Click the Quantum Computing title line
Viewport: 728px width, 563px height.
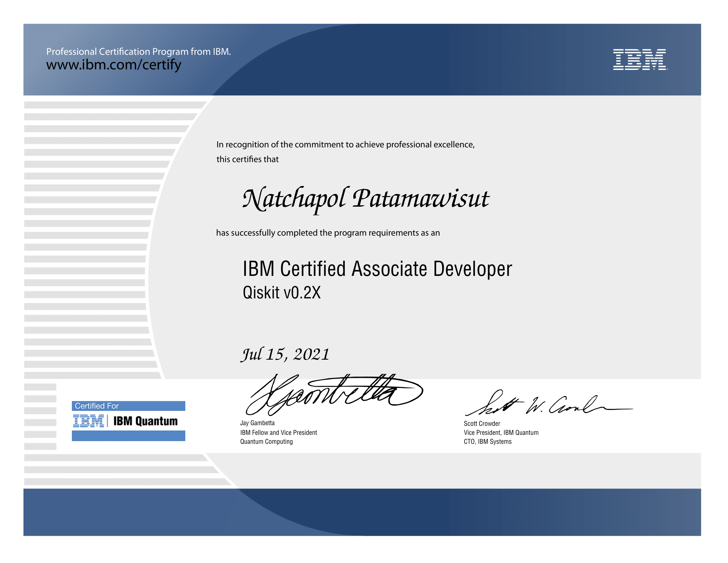(266, 441)
